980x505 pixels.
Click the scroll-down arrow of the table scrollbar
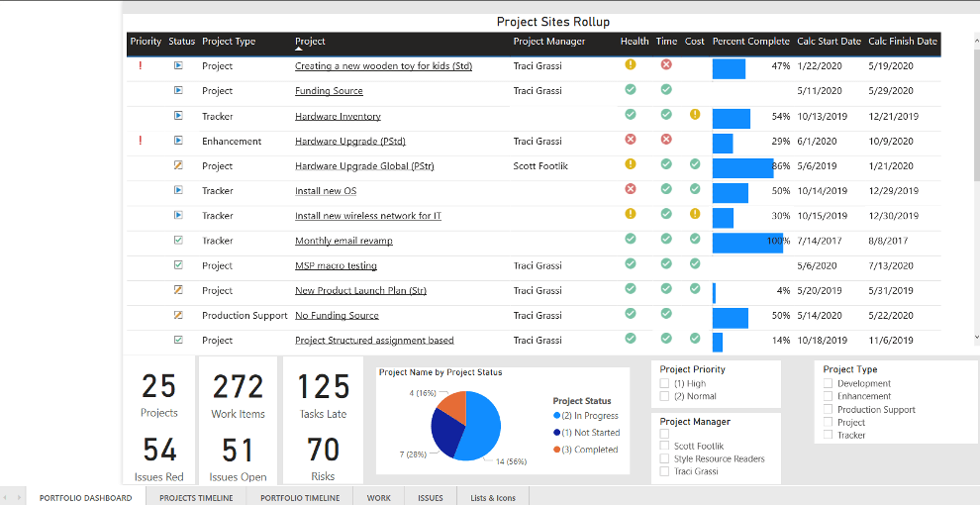click(x=976, y=338)
